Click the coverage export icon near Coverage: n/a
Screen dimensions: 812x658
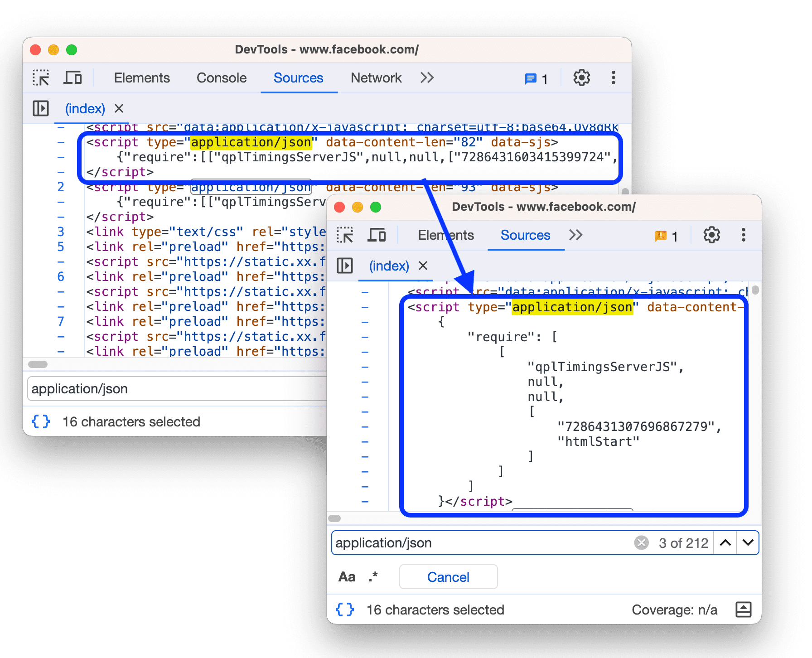[x=744, y=610]
